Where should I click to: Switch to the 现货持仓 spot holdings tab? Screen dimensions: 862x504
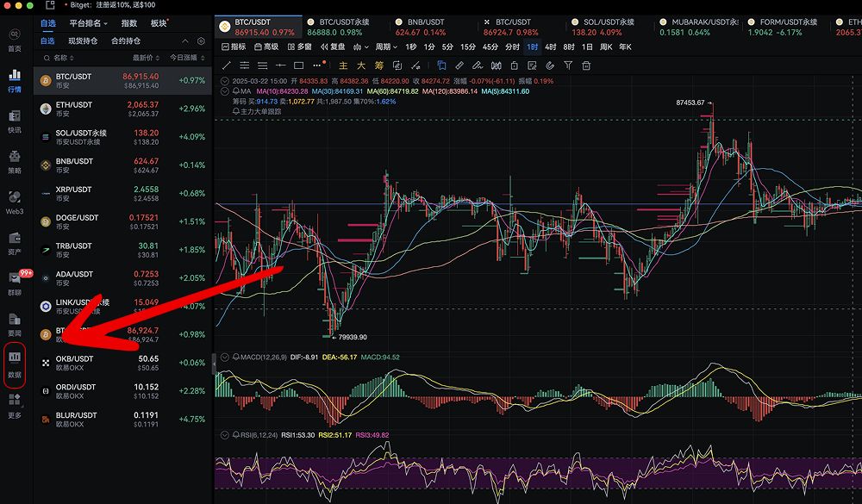[83, 41]
